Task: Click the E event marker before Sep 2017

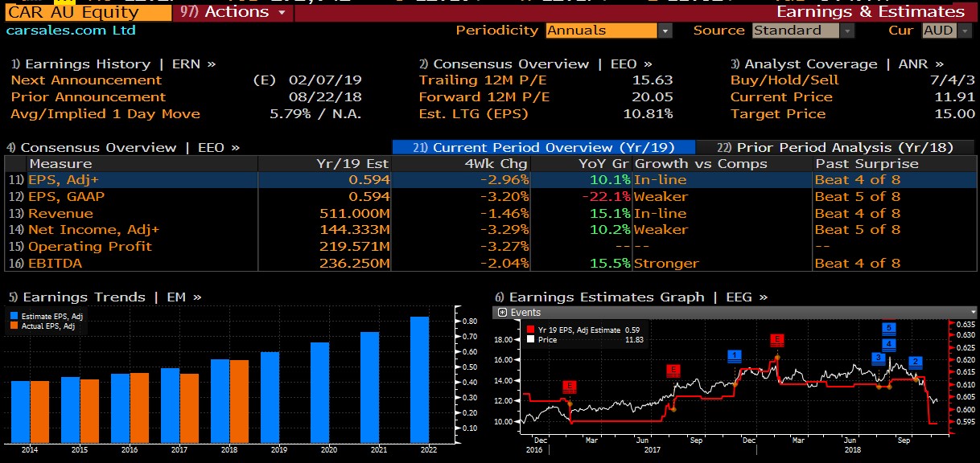Action: click(673, 371)
